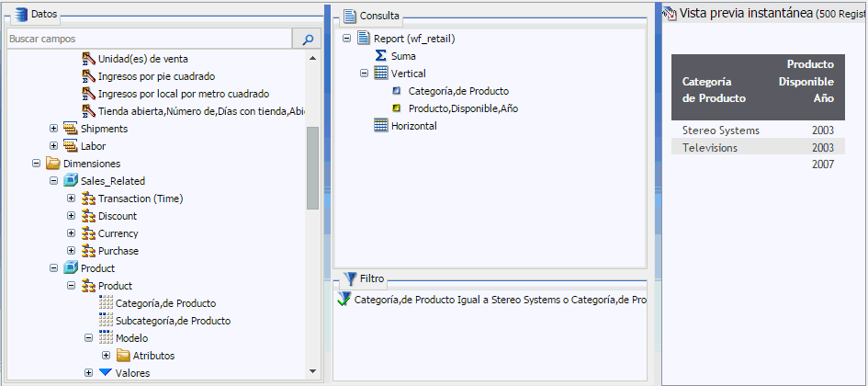This screenshot has height=386, width=868.
Task: Collapse the Dimensiones folder
Action: (x=37, y=164)
